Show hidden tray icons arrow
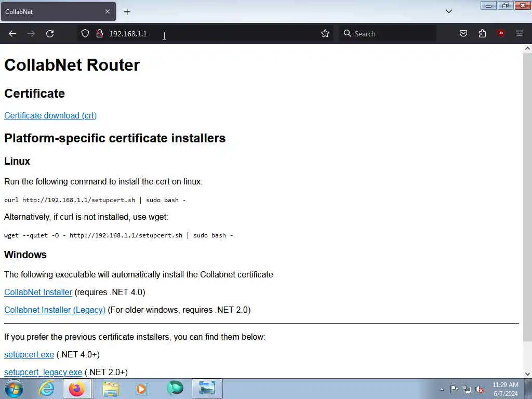The width and height of the screenshot is (532, 399). click(442, 389)
